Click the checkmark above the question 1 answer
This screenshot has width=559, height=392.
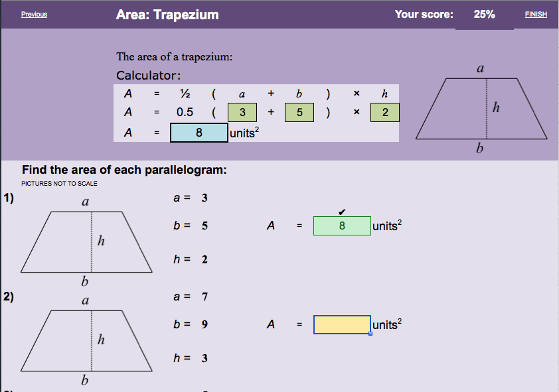point(342,212)
